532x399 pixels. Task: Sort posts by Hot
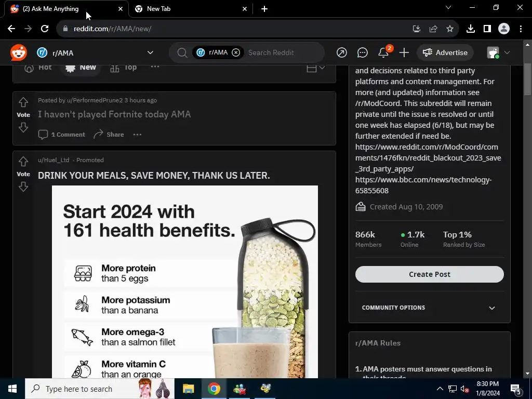[38, 67]
